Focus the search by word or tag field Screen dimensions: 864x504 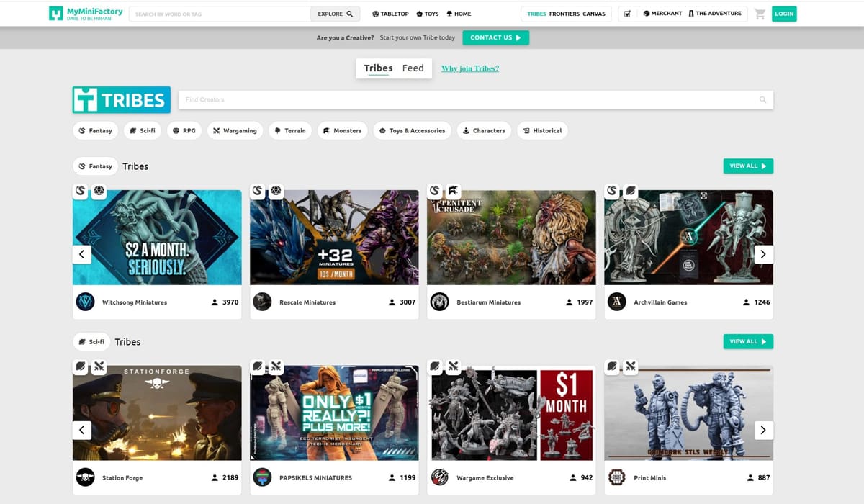click(x=220, y=14)
